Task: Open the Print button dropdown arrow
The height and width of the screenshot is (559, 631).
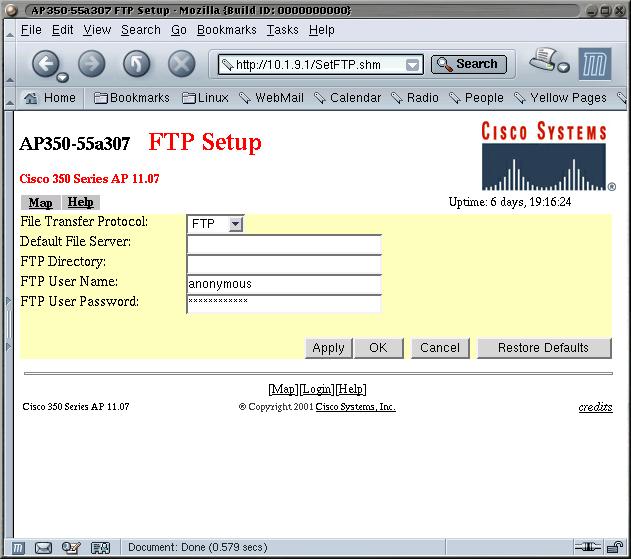Action: point(563,67)
